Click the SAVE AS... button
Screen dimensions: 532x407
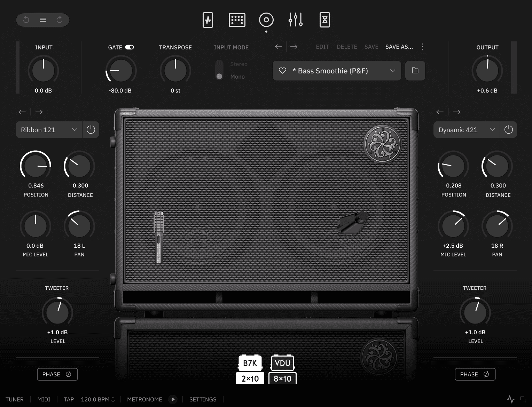[x=399, y=47]
